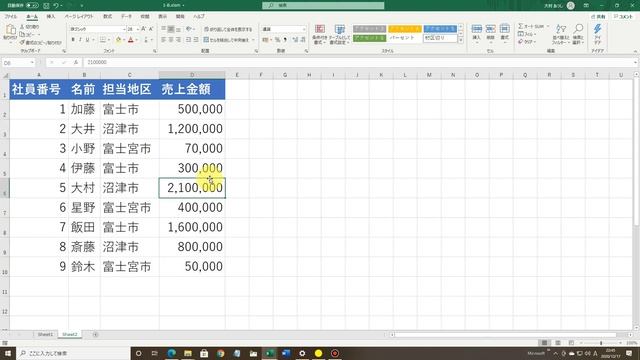The image size is (640, 360).
Task: Toggle Bold formatting
Action: [73, 40]
